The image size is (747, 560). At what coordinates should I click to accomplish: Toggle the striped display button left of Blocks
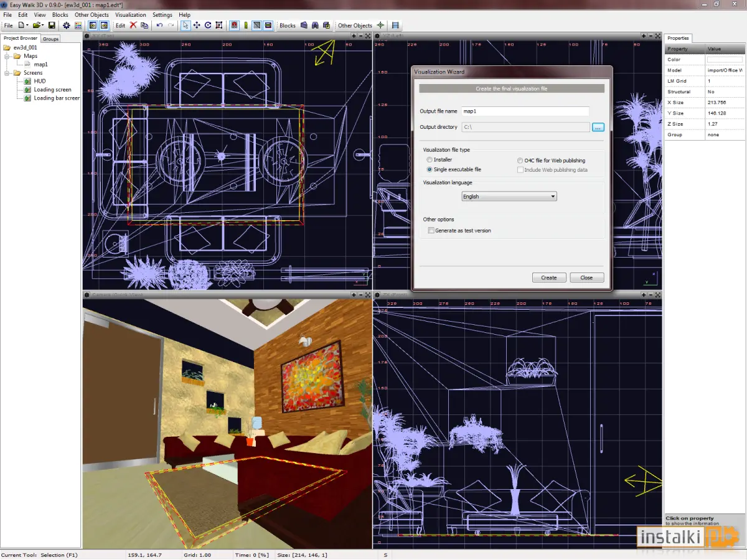pyautogui.click(x=268, y=26)
